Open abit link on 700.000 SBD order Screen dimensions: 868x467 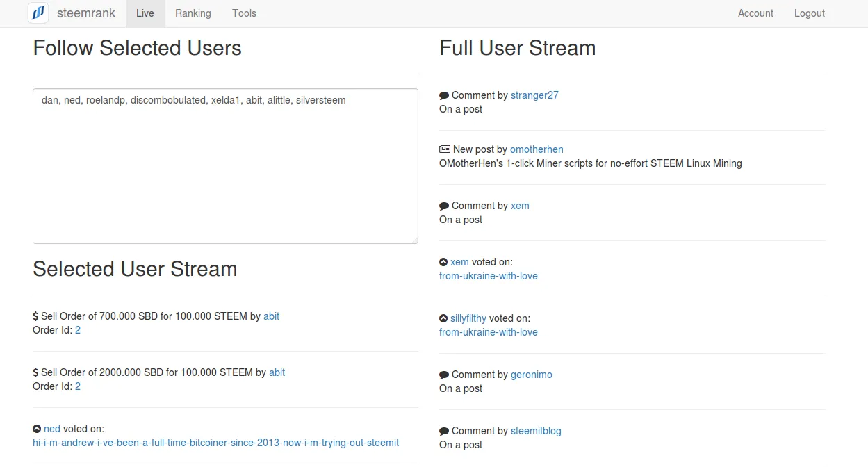pos(272,316)
